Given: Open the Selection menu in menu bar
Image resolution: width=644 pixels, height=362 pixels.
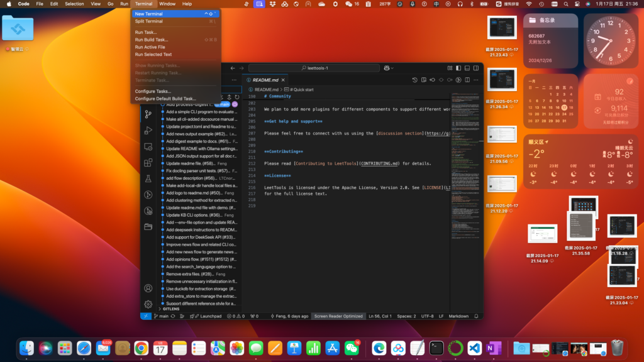Looking at the screenshot, I should click(x=74, y=4).
